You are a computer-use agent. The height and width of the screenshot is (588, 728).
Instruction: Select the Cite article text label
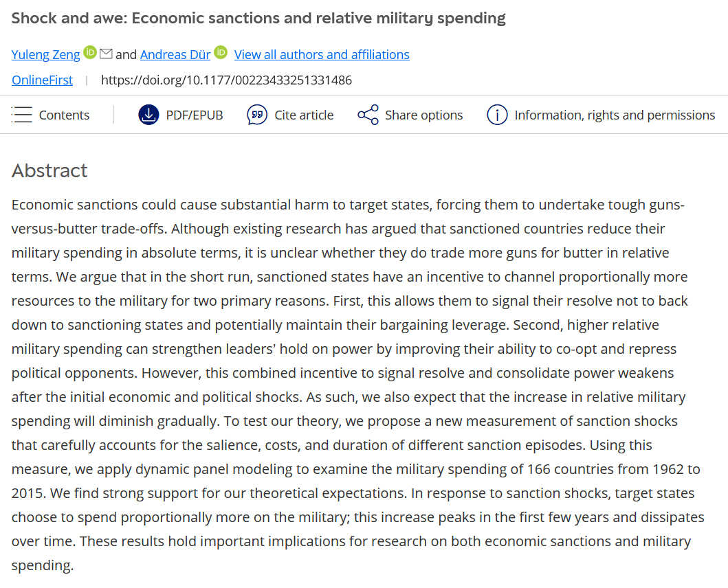304,115
